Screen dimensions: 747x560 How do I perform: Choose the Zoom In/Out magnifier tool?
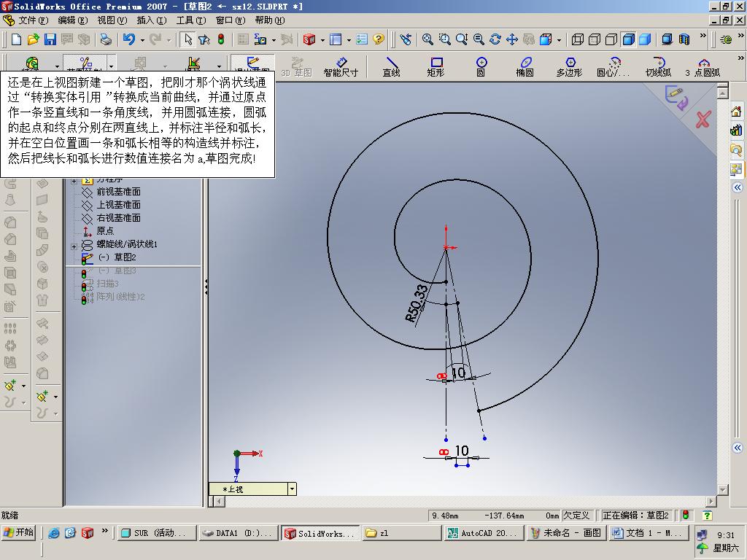(461, 39)
